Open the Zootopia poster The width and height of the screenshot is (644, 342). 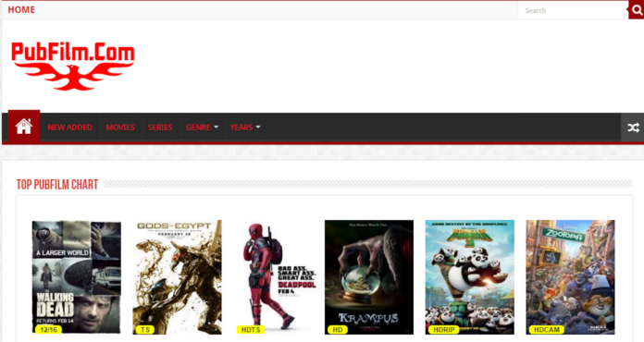tap(571, 276)
